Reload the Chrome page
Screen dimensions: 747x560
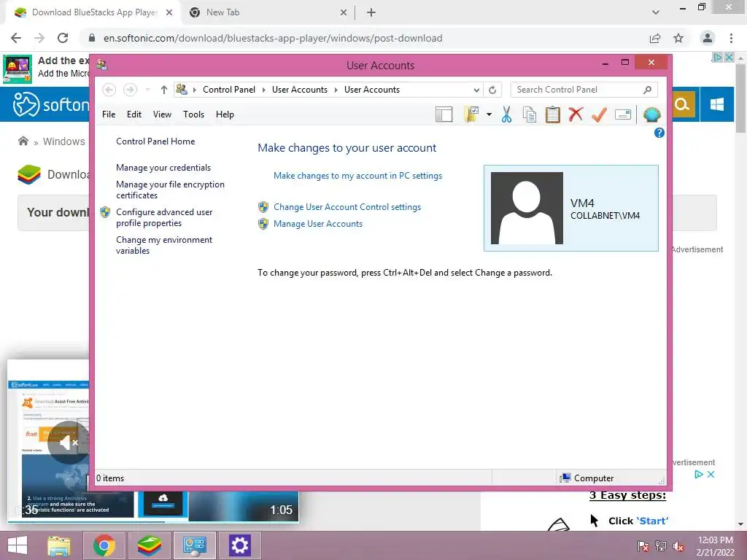point(63,38)
